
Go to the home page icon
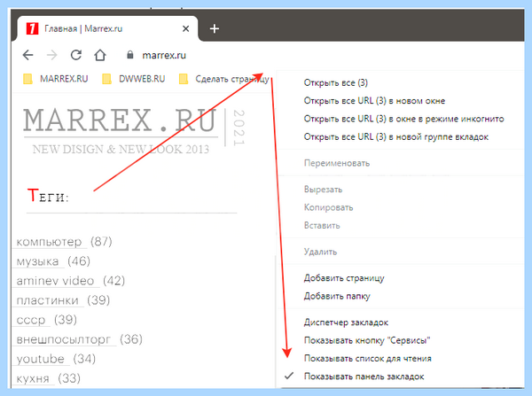(100, 55)
